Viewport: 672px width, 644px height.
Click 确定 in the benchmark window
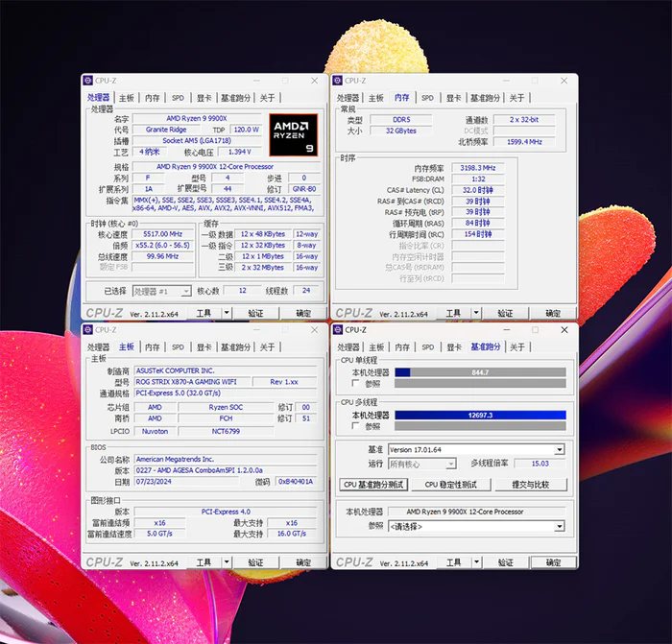coord(553,562)
